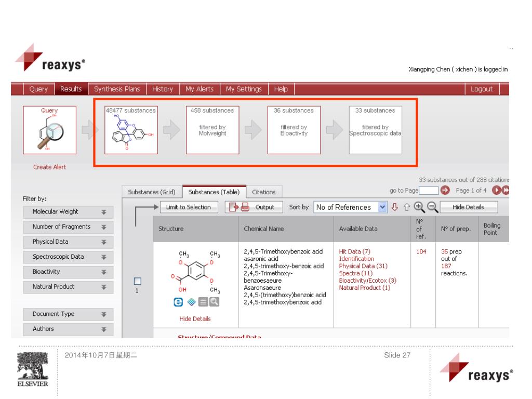Click the Limit to Selection button

pos(189,207)
